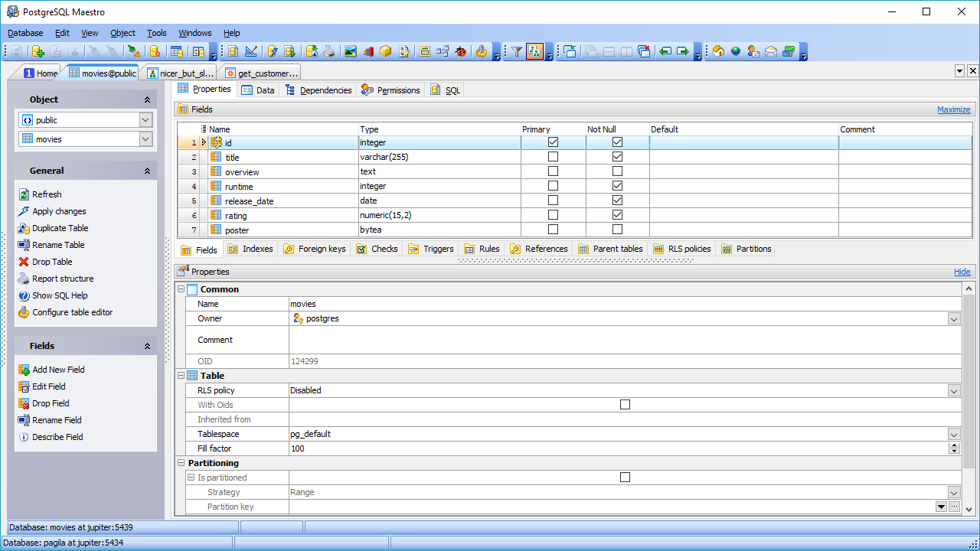Click the Hide link in Properties header

click(x=962, y=272)
